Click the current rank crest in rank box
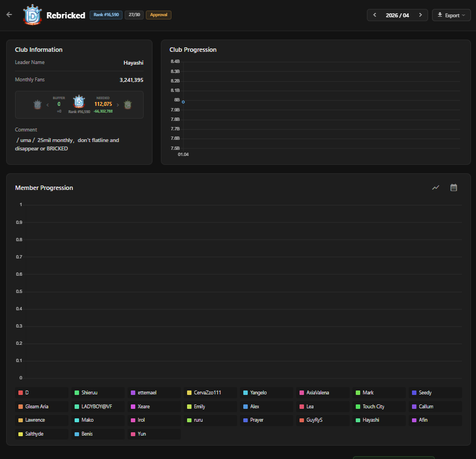This screenshot has width=476, height=459. click(79, 102)
